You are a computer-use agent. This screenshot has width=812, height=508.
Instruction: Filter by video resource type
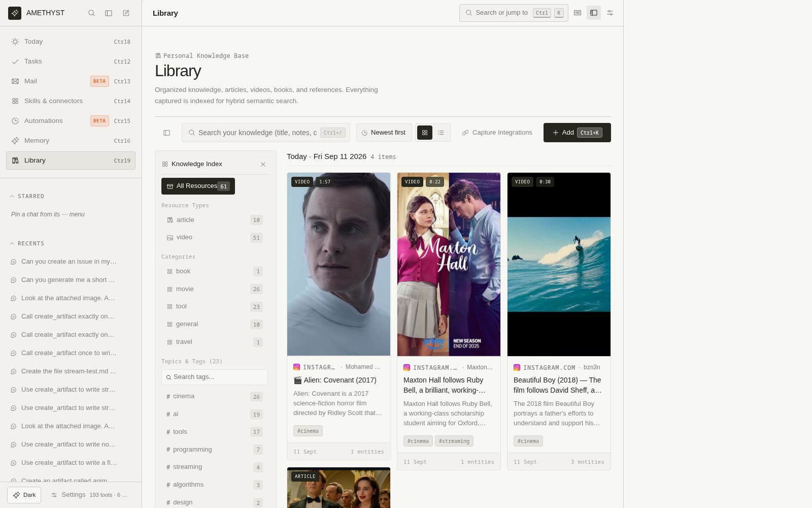(x=215, y=237)
